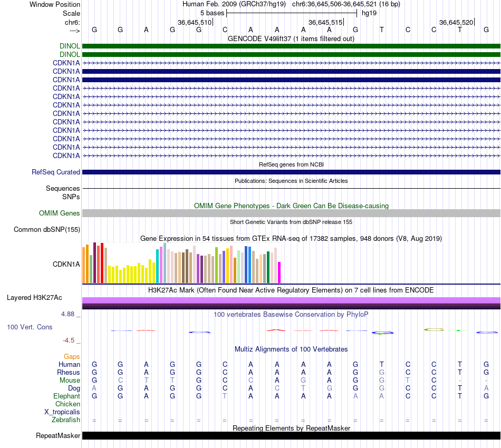The height and width of the screenshot is (448, 501).
Task: Click the CDKN1A label beside the GTEx bar chart
Action: click(66, 264)
